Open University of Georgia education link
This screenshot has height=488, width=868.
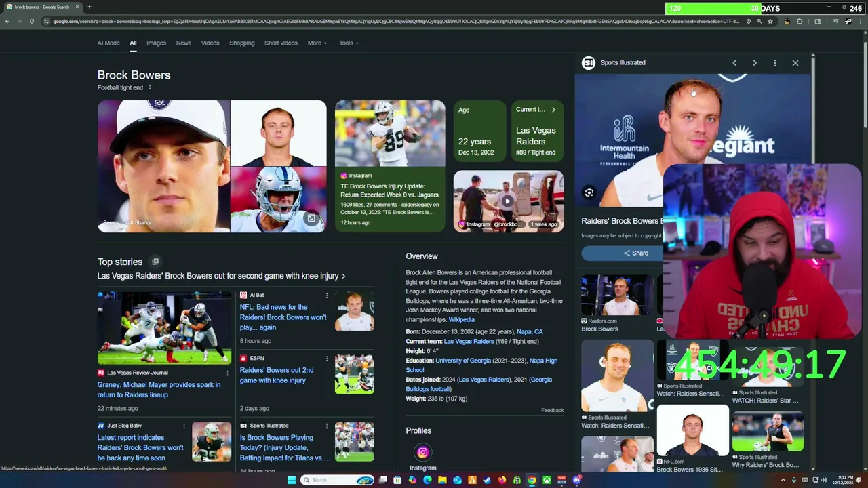462,361
